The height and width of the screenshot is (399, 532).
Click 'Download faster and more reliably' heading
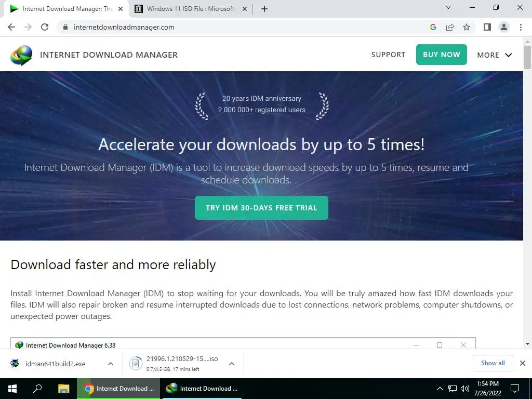(x=113, y=264)
